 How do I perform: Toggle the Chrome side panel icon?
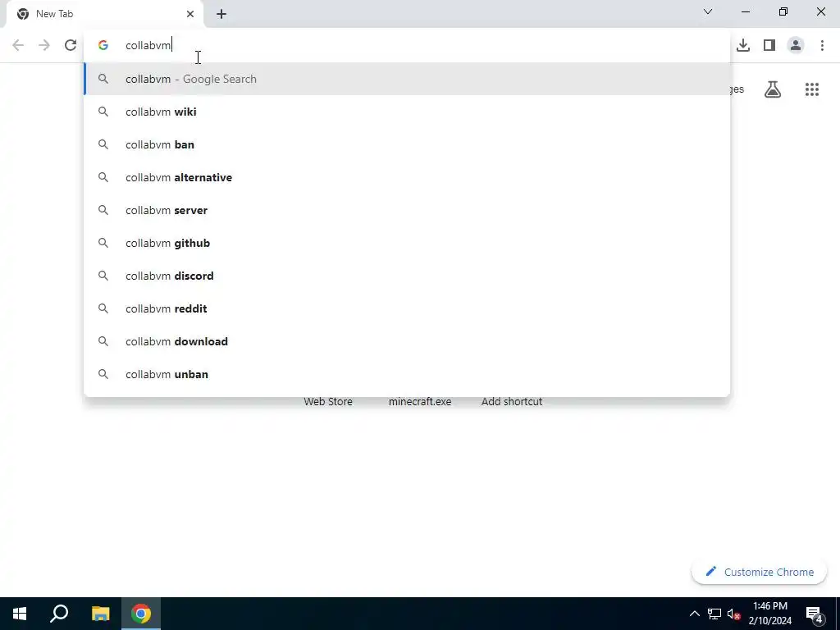769,45
